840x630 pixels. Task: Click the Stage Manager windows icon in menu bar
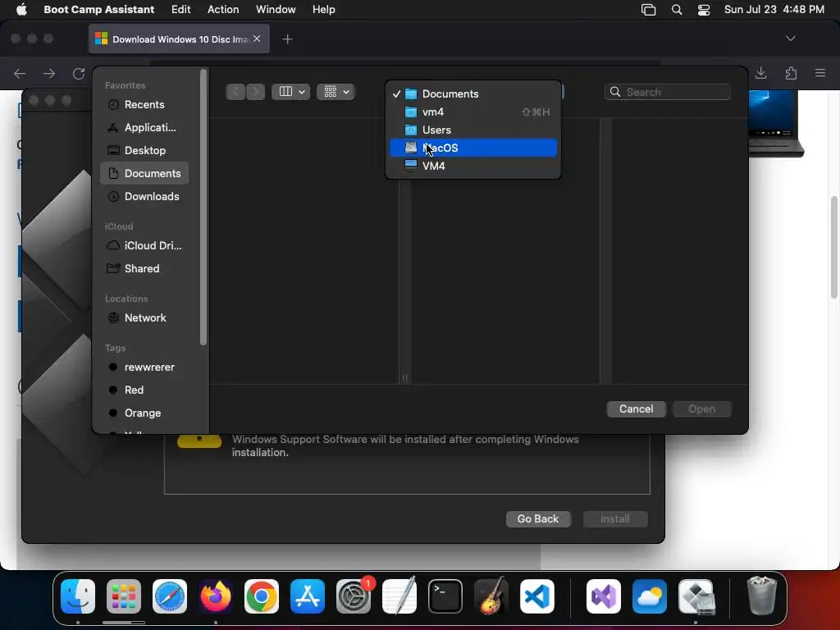(649, 10)
